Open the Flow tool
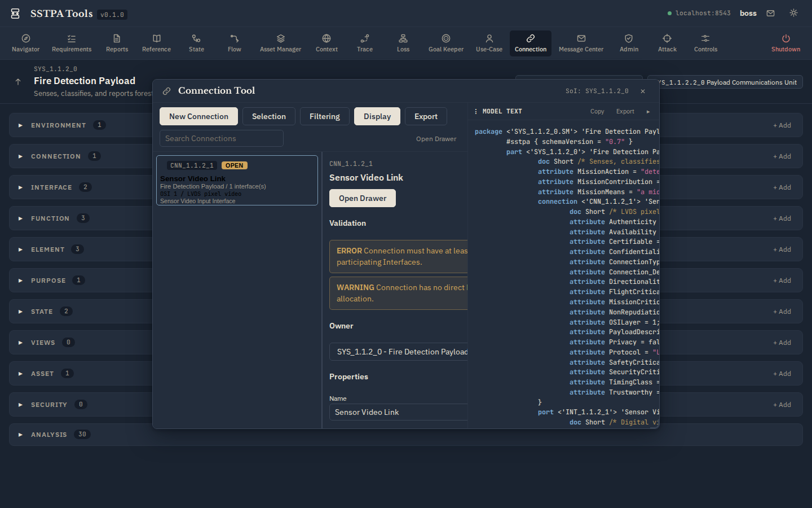 (x=235, y=43)
